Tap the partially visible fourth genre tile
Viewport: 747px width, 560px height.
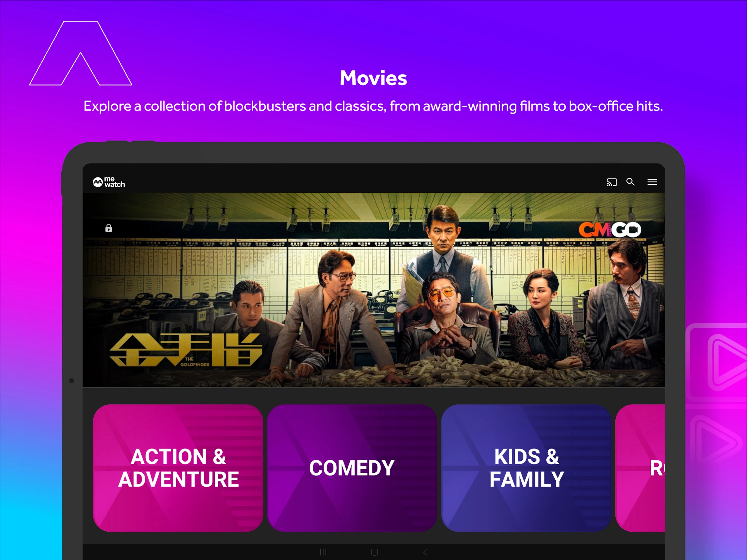click(640, 468)
